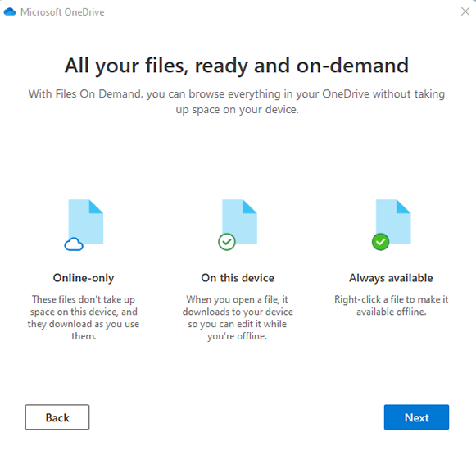Image resolution: width=476 pixels, height=451 pixels.
Task: Click the green outlined checkmark badge
Action: click(x=227, y=242)
